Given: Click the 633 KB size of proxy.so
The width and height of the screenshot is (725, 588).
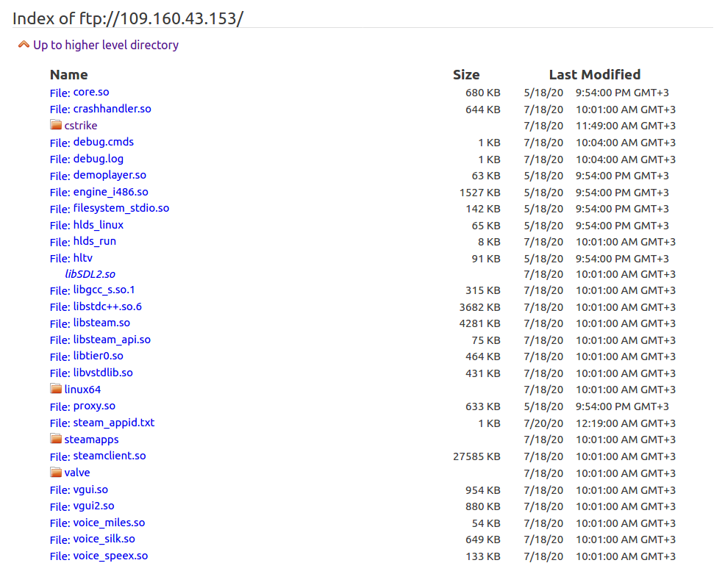Looking at the screenshot, I should [482, 406].
